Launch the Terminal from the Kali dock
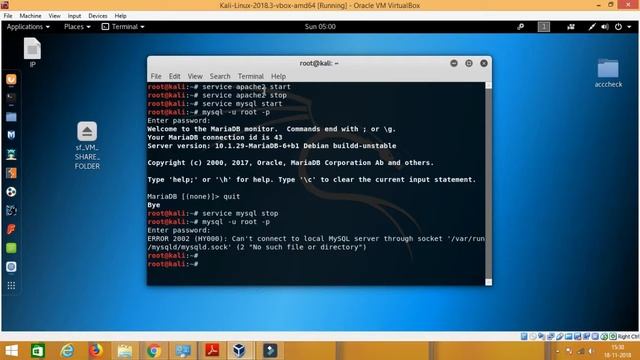640x360 pixels. [11, 98]
